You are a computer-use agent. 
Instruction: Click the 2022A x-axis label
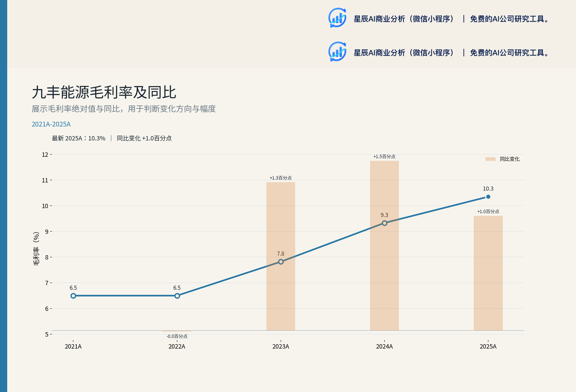pos(177,346)
